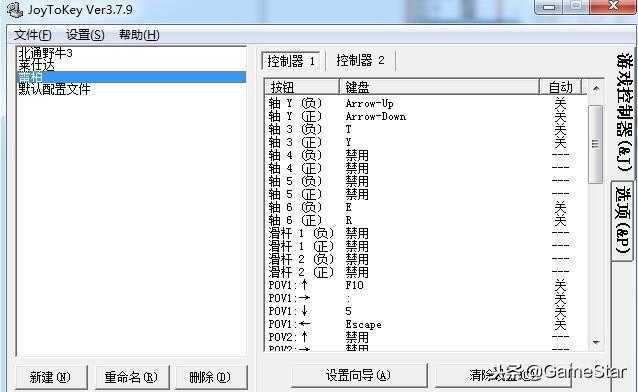Click the JoyToKey app icon in title bar
The height and width of the screenshot is (392, 638).
pyautogui.click(x=15, y=9)
